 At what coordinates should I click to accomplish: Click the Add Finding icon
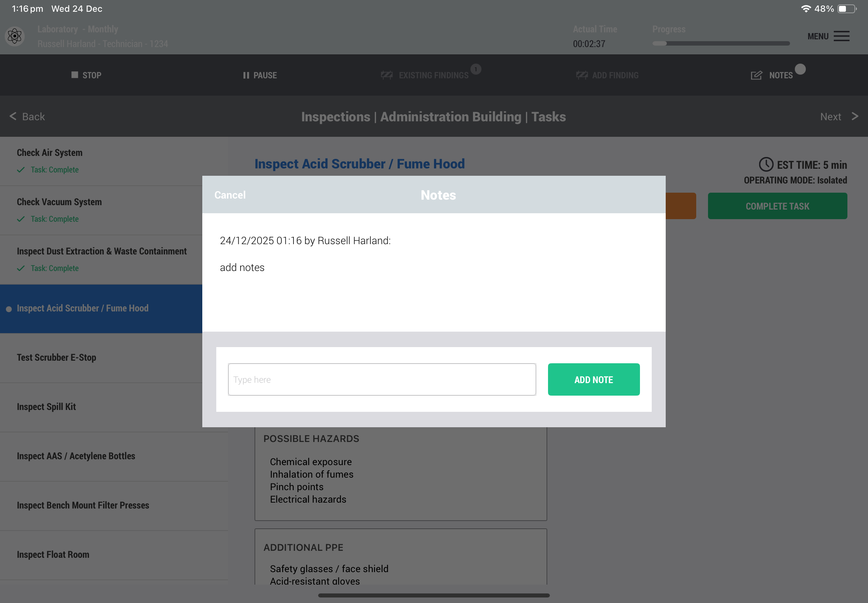coord(581,75)
